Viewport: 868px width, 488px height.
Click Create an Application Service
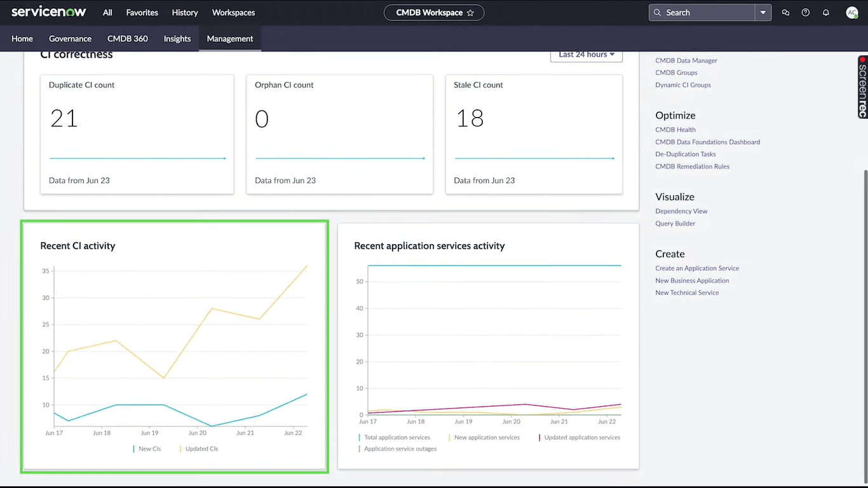coord(696,268)
